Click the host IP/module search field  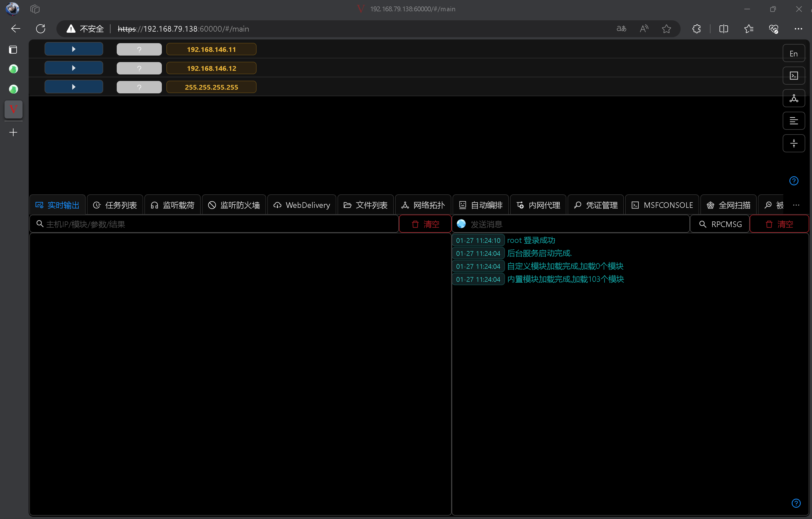[216, 224]
